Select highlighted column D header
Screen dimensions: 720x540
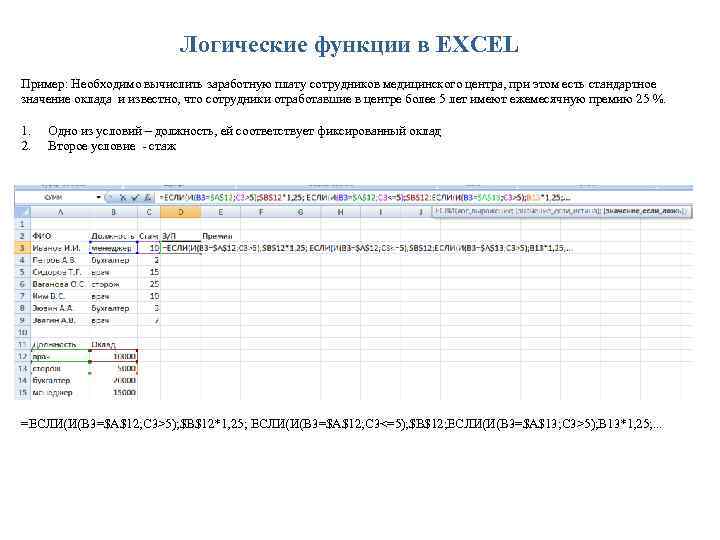(180, 212)
